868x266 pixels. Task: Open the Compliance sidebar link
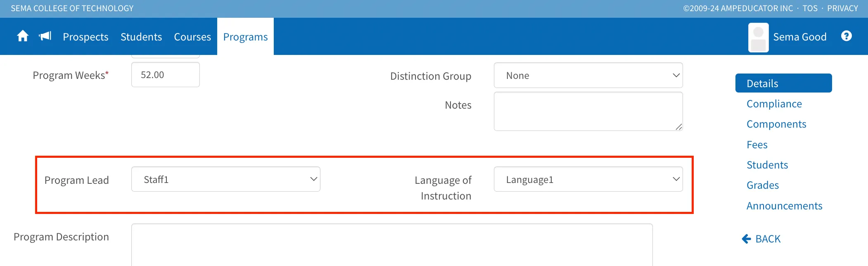(774, 104)
